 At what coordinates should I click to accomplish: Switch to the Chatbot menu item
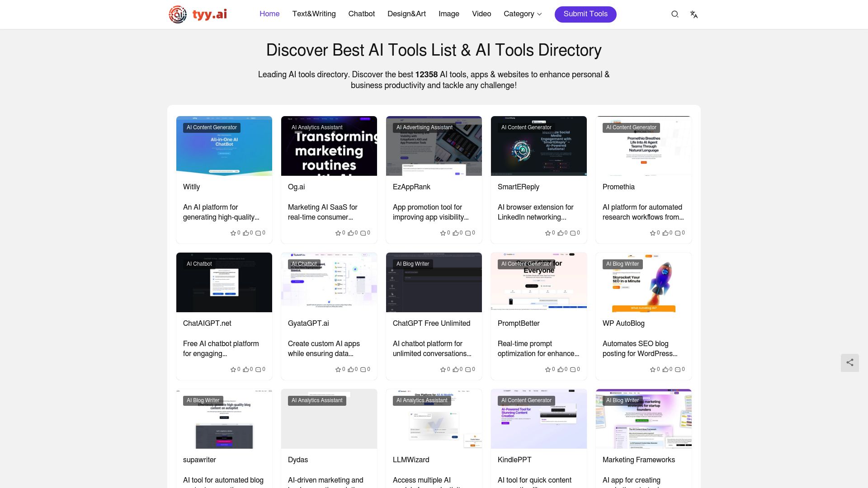tap(361, 14)
